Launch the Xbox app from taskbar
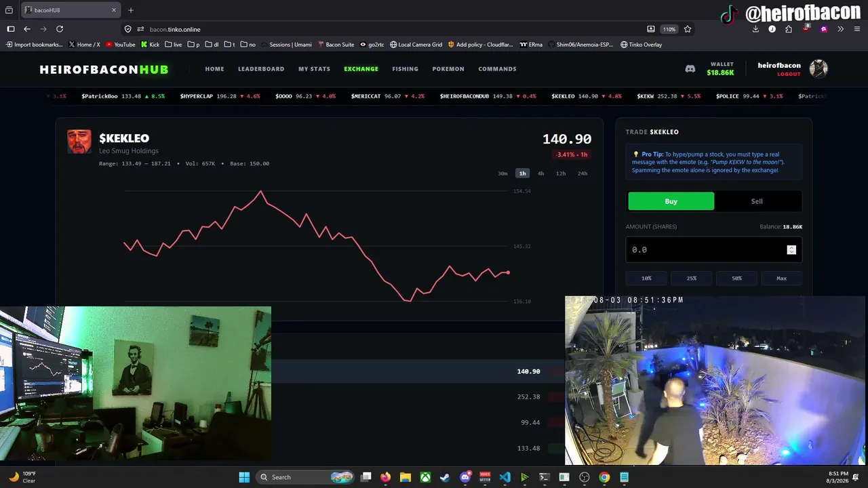 [425, 477]
